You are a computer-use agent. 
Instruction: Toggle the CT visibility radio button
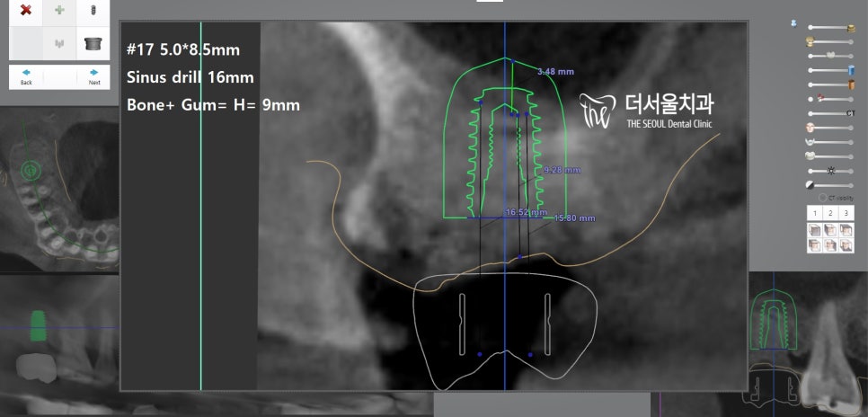click(822, 197)
